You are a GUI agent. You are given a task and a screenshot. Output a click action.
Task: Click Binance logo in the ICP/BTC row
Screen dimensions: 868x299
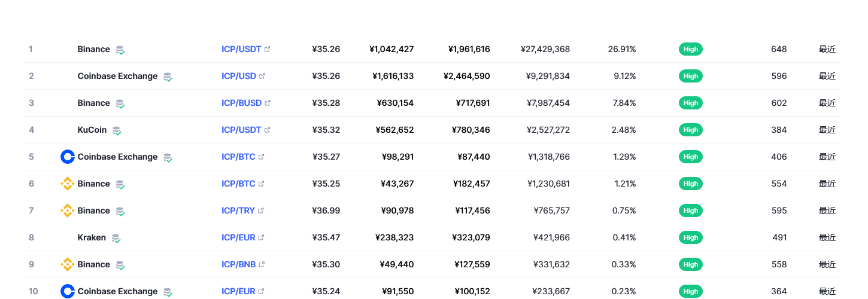[67, 184]
